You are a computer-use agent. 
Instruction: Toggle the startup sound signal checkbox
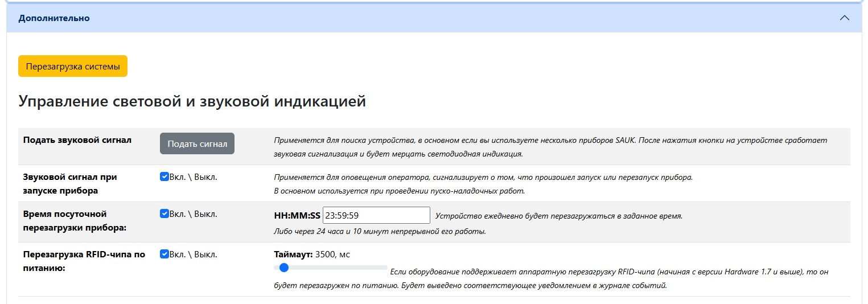[x=164, y=176]
